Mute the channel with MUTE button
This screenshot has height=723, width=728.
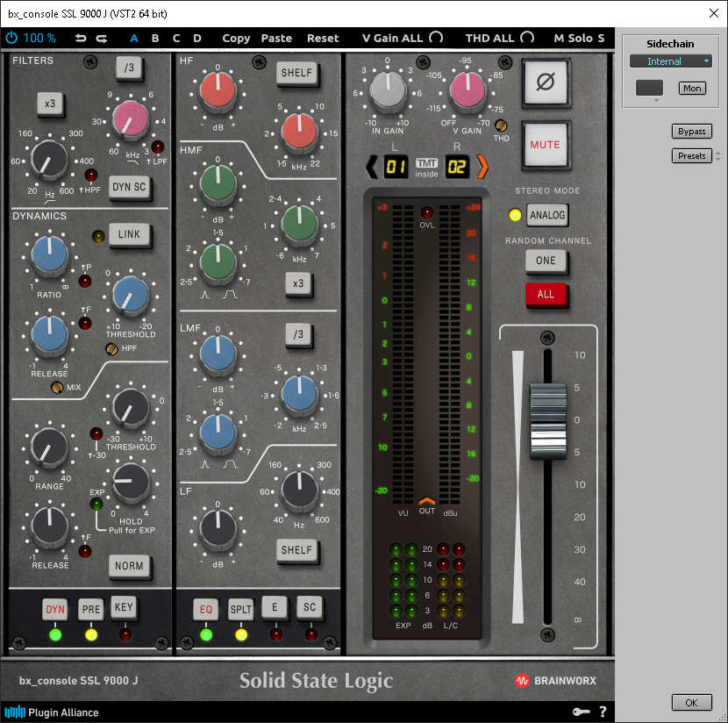tap(545, 145)
